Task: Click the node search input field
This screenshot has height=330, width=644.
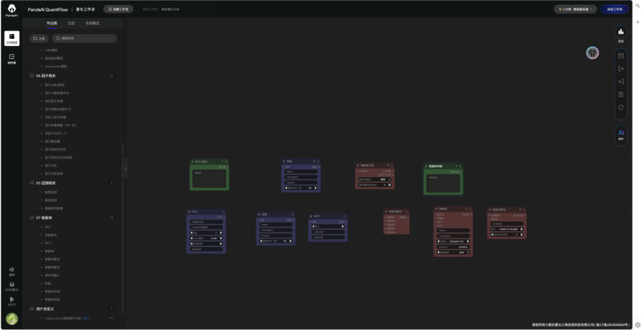Action: click(84, 38)
